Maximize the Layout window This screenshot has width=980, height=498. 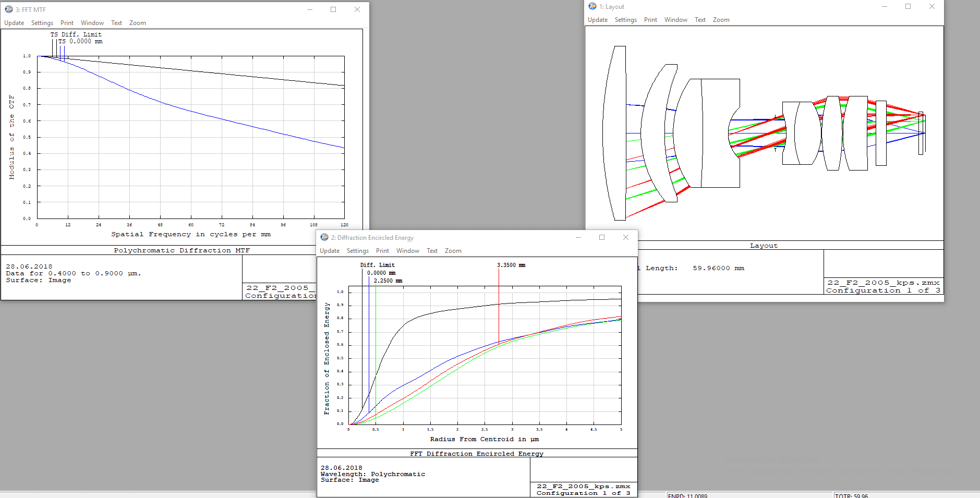pos(908,6)
